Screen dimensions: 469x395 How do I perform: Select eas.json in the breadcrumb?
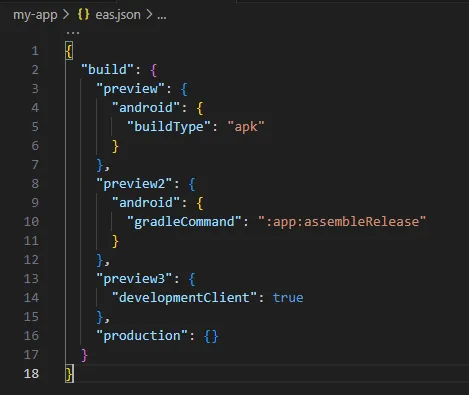(x=118, y=15)
